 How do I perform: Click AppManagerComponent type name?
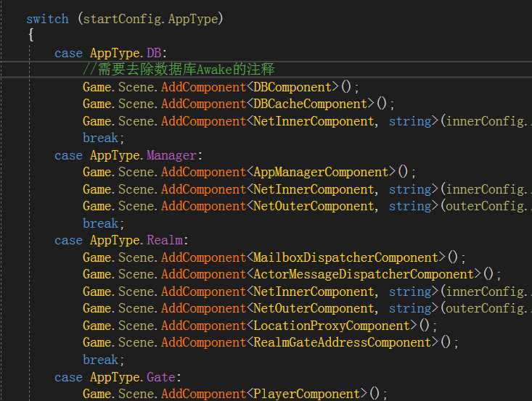(x=321, y=172)
